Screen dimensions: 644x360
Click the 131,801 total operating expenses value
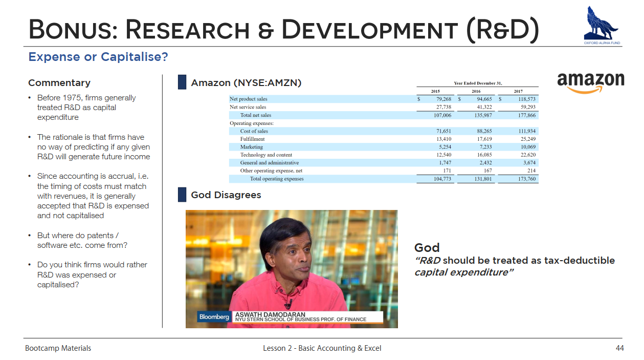[x=483, y=179]
